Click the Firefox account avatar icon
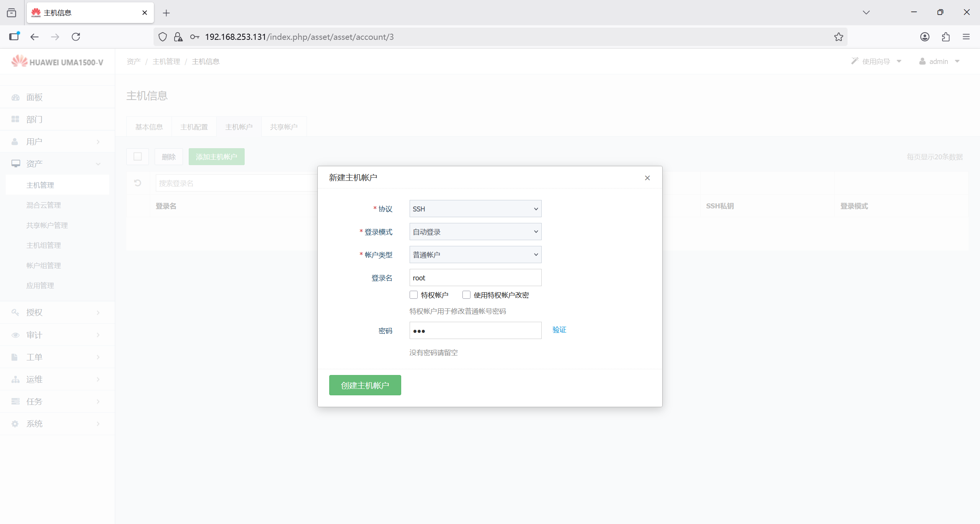Screen dimensions: 980x524 [925, 37]
